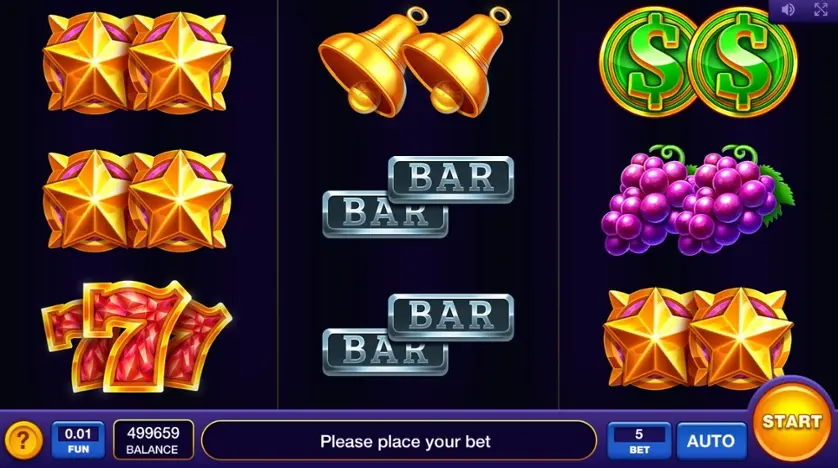Click the bet value number 5

click(639, 434)
